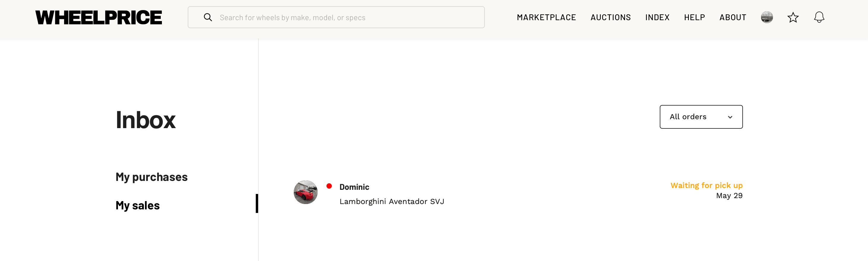Click the red unread indicator beside Dominic

[329, 185]
